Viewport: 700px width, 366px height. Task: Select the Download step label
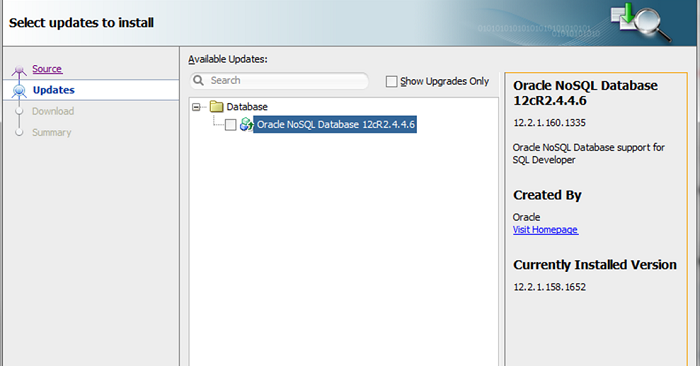click(x=53, y=111)
